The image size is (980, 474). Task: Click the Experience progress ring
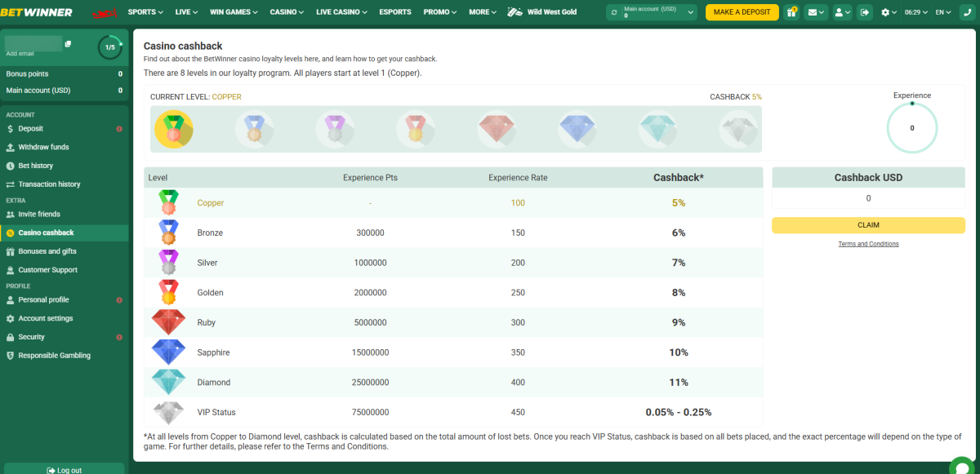pyautogui.click(x=912, y=128)
